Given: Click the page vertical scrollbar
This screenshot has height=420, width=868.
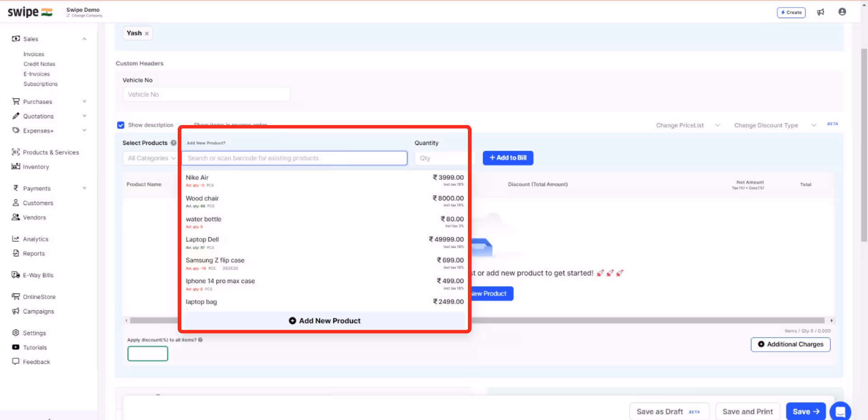Looking at the screenshot, I should 864,145.
